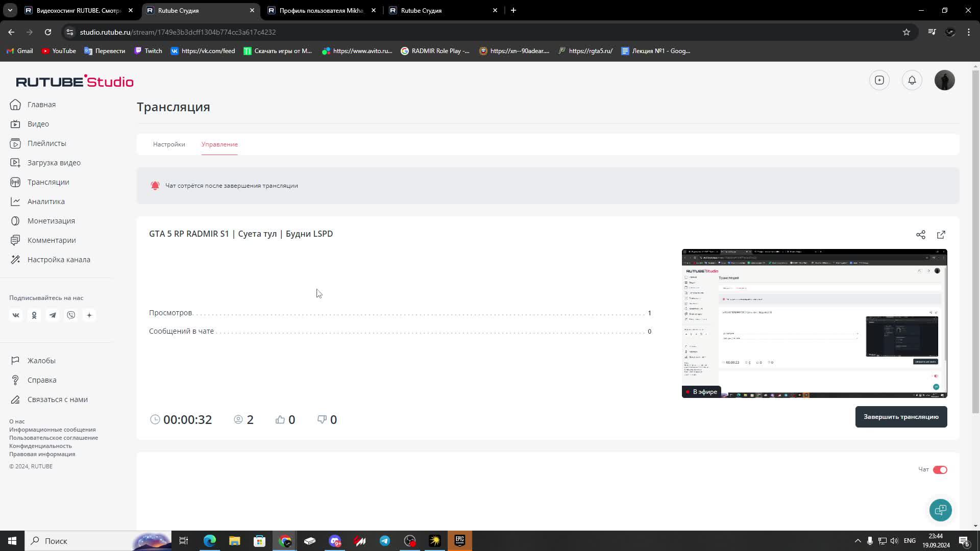Screen dimensions: 980x551
Task: Click the Odnoklassniki social icon
Action: click(34, 315)
